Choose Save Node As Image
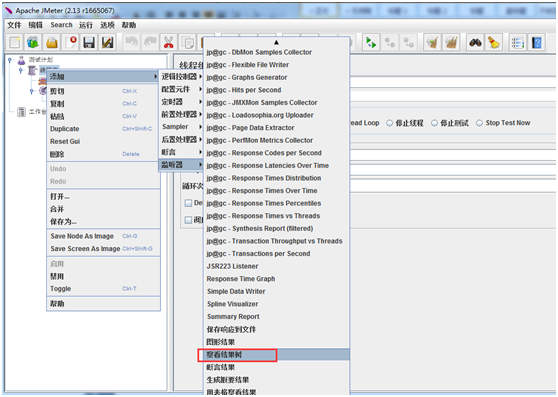This screenshot has width=558, height=397. [103, 236]
